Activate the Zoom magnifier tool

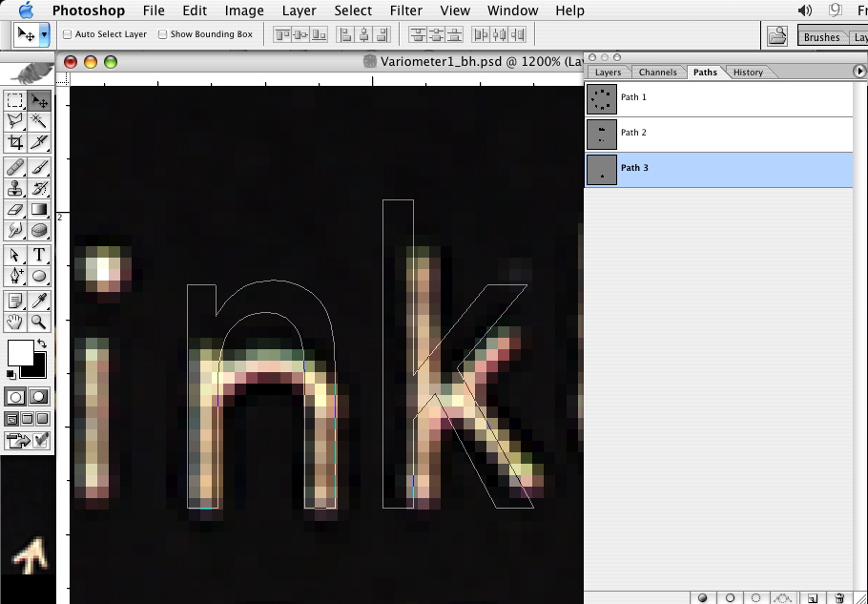39,323
